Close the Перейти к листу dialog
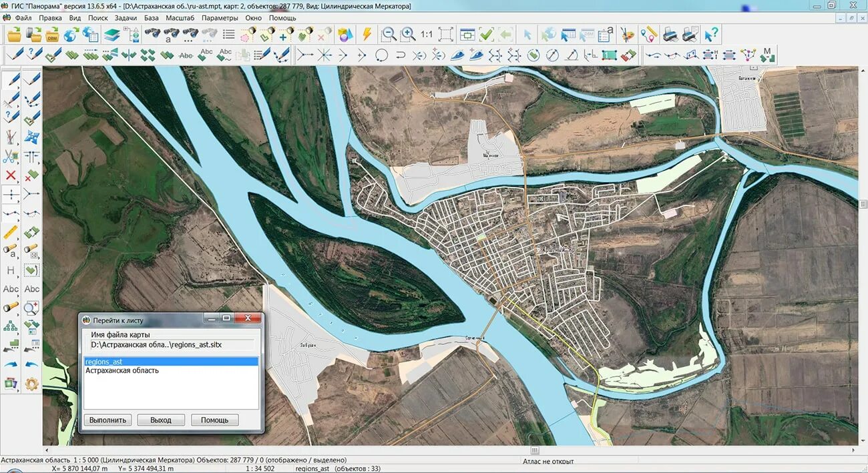868x473 pixels. (248, 318)
